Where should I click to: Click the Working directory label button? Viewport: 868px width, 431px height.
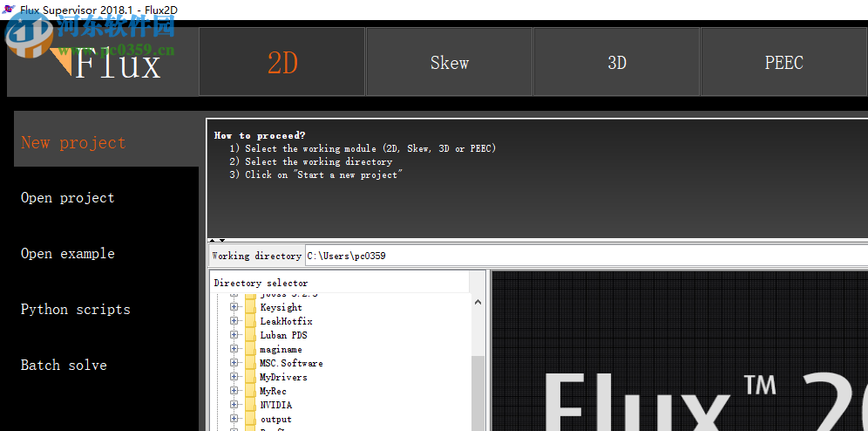[256, 256]
